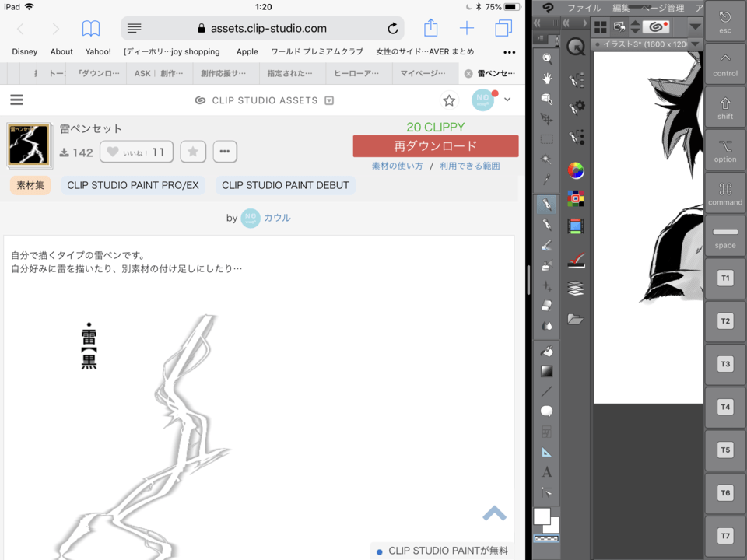Select the Zoom magnifier tool
Viewport: 747px width, 560px height.
pyautogui.click(x=547, y=58)
